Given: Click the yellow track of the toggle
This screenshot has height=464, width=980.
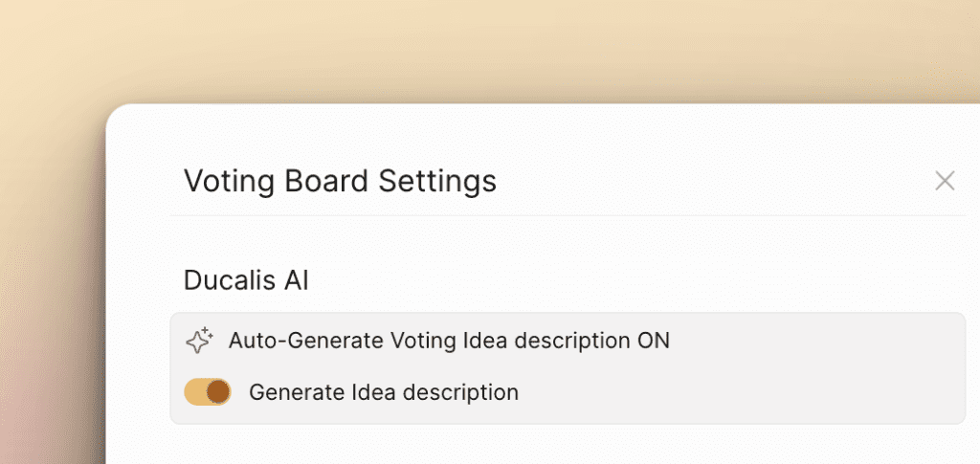Looking at the screenshot, I should [x=193, y=392].
